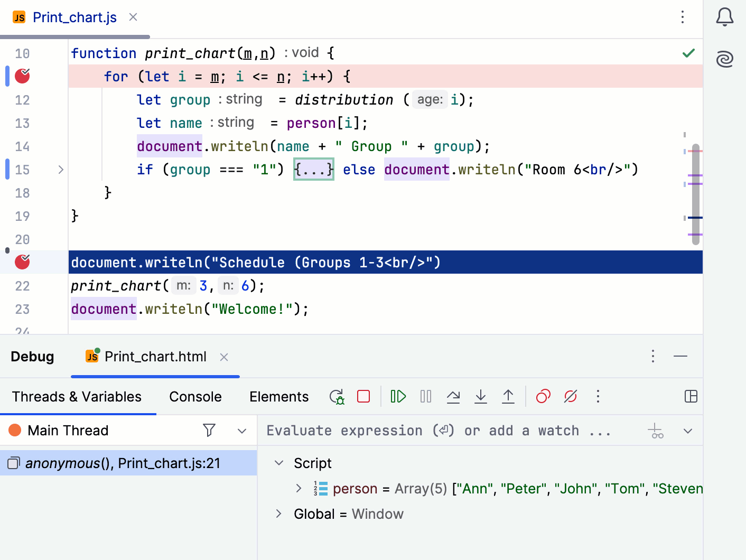746x560 pixels.
Task: Toggle the breakpoint on line 21
Action: tap(22, 262)
